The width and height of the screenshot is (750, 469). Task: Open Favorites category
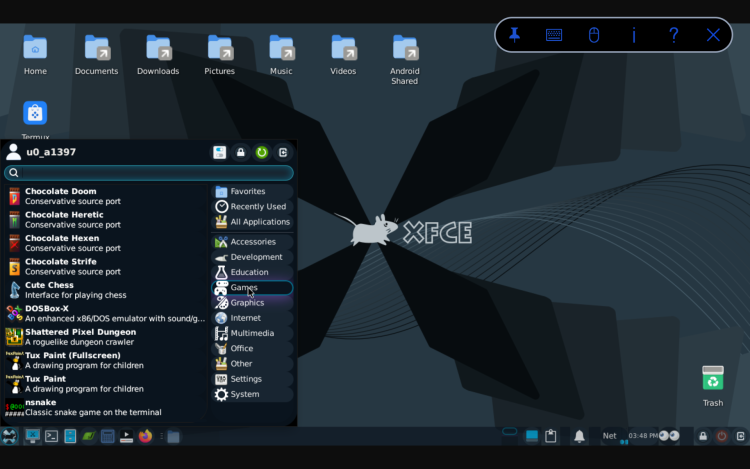pos(252,191)
